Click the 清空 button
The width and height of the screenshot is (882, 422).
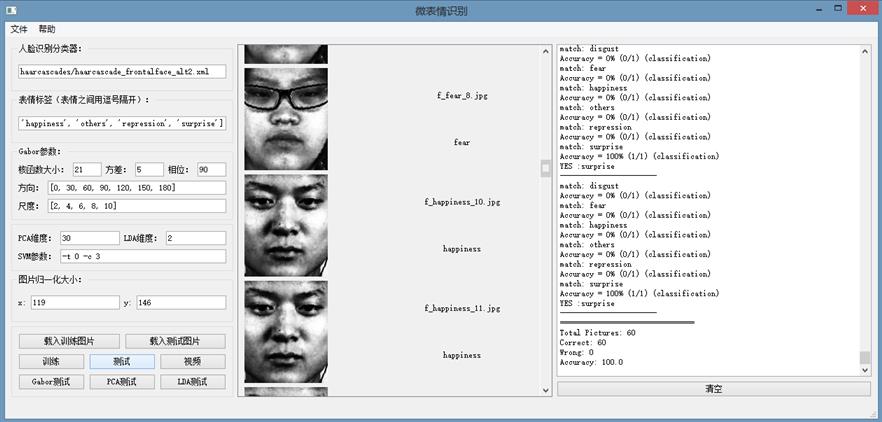[714, 389]
